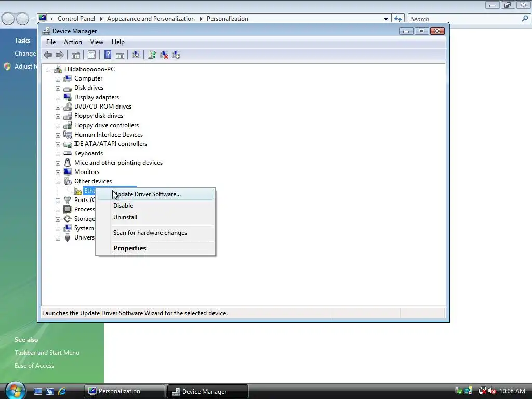Screen dimensions: 532x399
Task: Open the address bar history dropdown arrow
Action: click(x=386, y=19)
